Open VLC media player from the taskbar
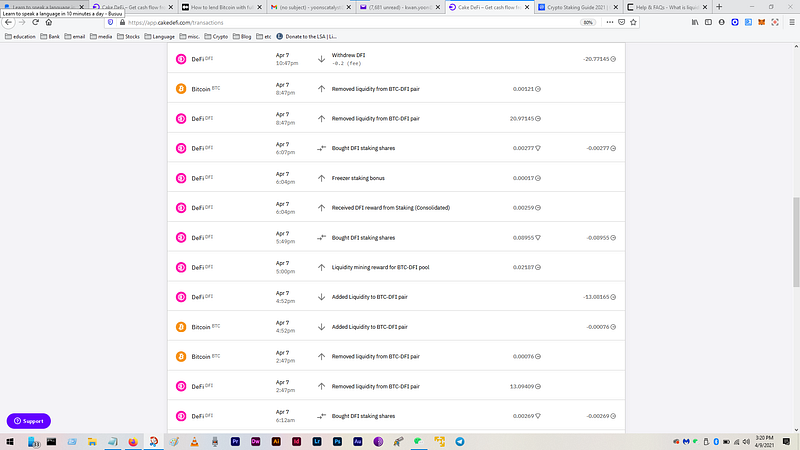The width and height of the screenshot is (800, 450). pos(194,441)
